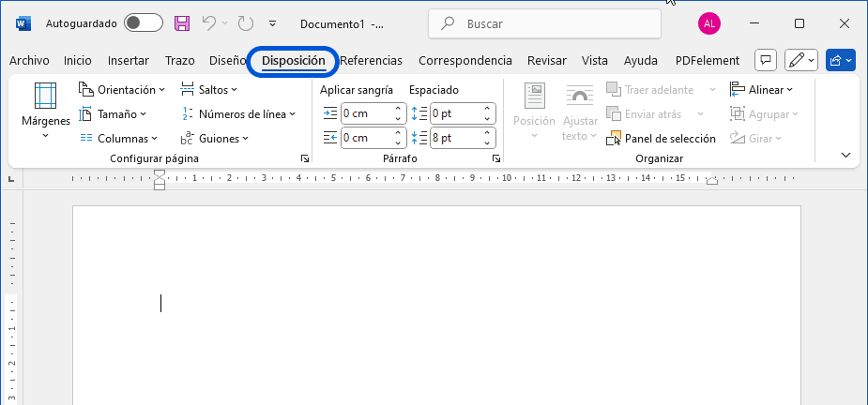
Task: Click the first line indent marker on ruler
Action: [160, 173]
